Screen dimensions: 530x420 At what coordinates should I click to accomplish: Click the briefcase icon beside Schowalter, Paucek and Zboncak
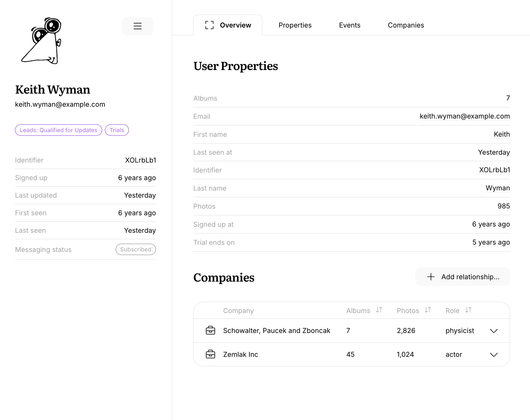coord(210,330)
